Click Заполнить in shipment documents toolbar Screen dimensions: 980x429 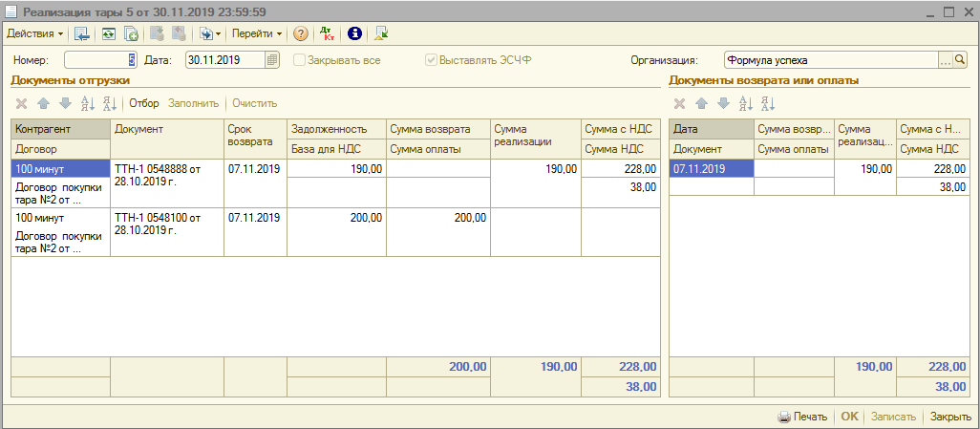[x=193, y=103]
